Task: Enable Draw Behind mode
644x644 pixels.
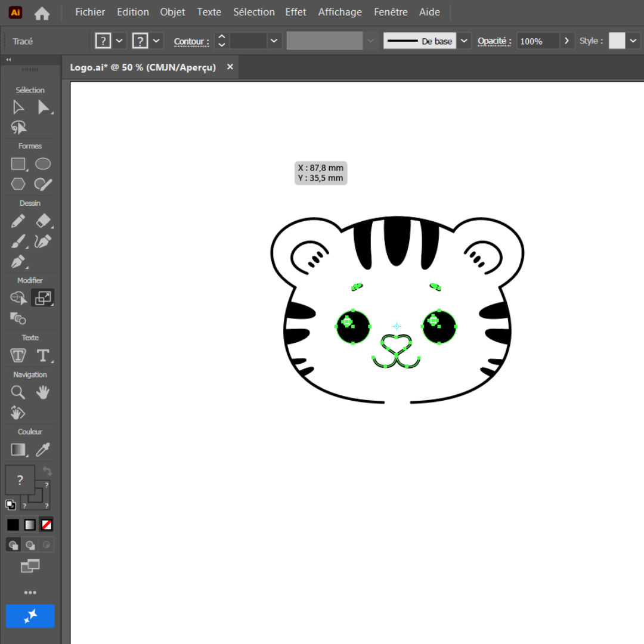Action: (30, 544)
